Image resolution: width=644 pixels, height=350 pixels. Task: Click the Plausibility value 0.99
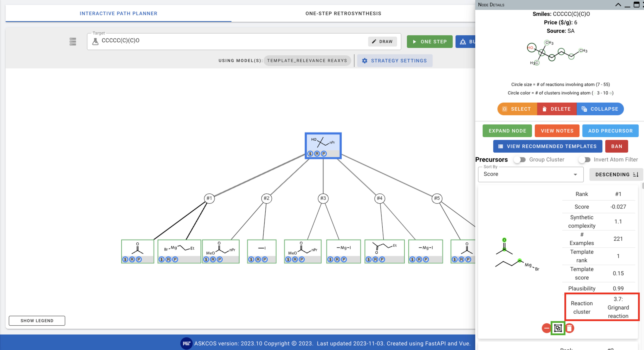click(618, 288)
